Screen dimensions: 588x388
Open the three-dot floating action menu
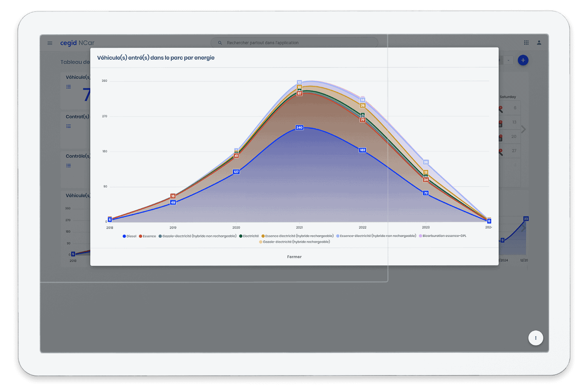[x=535, y=338]
